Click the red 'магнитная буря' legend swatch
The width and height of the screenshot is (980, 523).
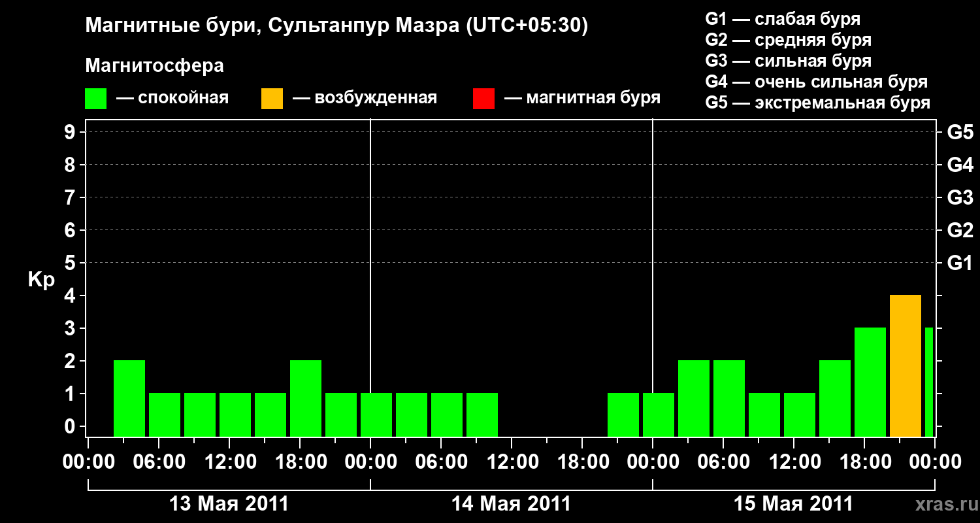(x=483, y=99)
